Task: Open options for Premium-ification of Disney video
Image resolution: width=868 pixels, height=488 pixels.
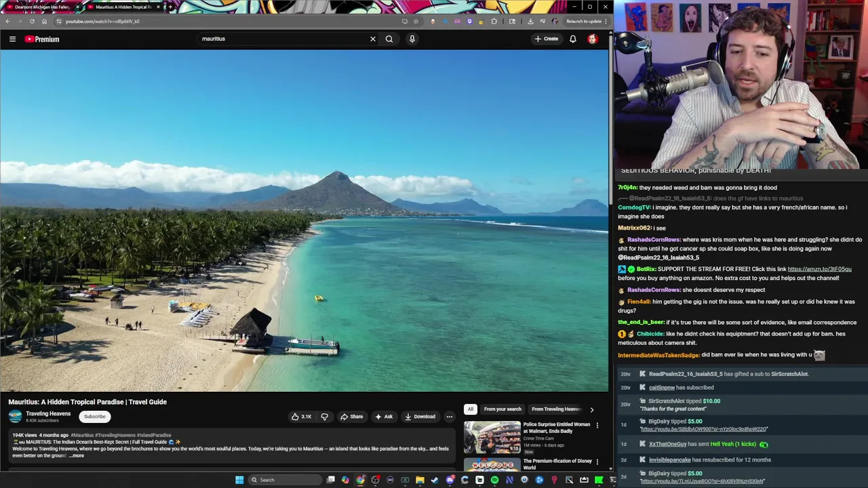Action: click(597, 462)
